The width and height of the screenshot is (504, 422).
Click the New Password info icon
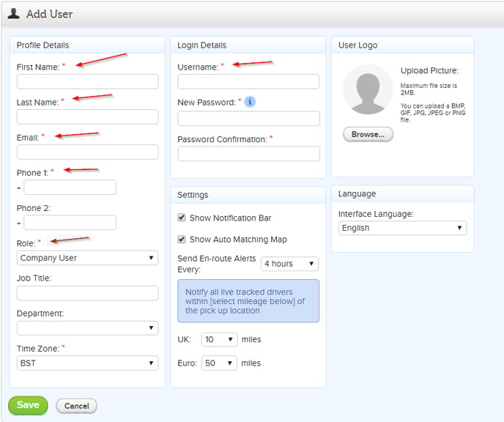[250, 102]
